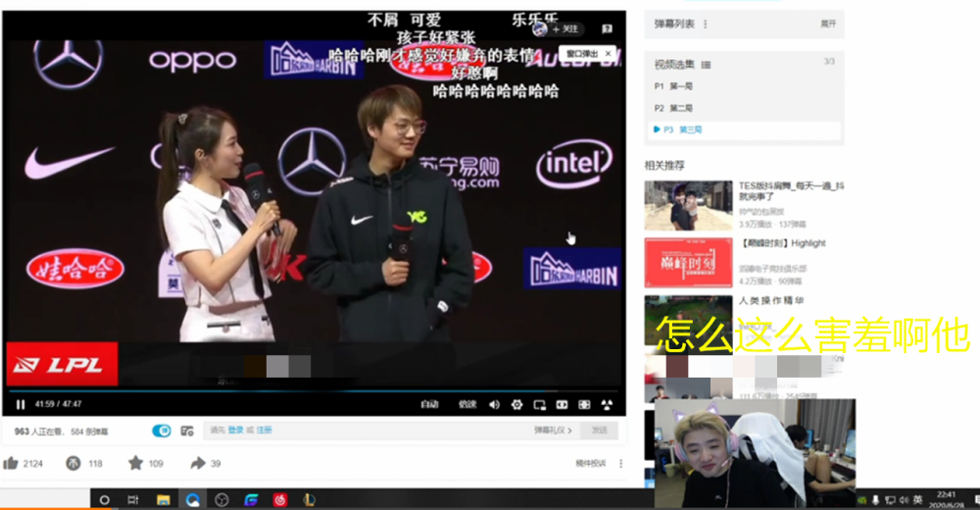Open the 人类操作精华 video thumbnail
Screen dimensions: 980x510
click(x=688, y=321)
